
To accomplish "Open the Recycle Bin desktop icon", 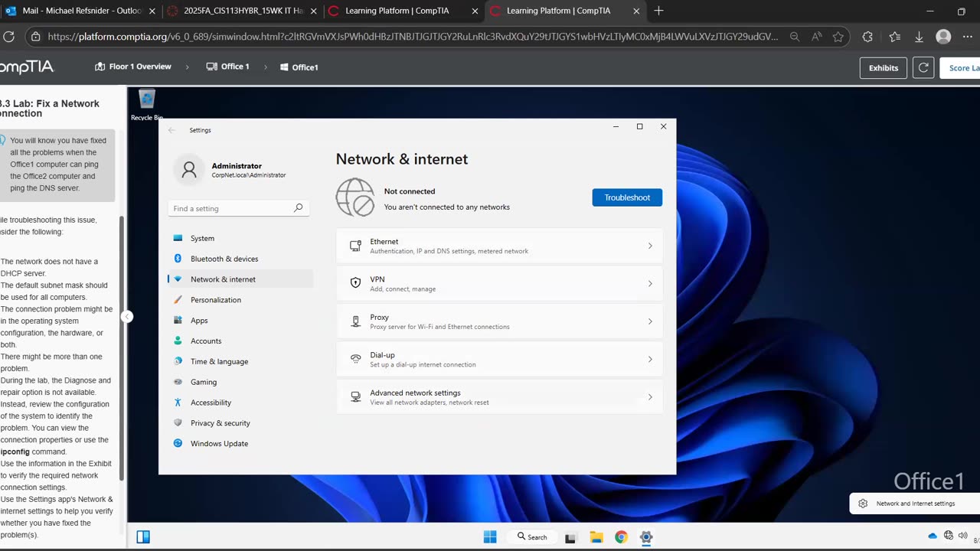I will (147, 105).
